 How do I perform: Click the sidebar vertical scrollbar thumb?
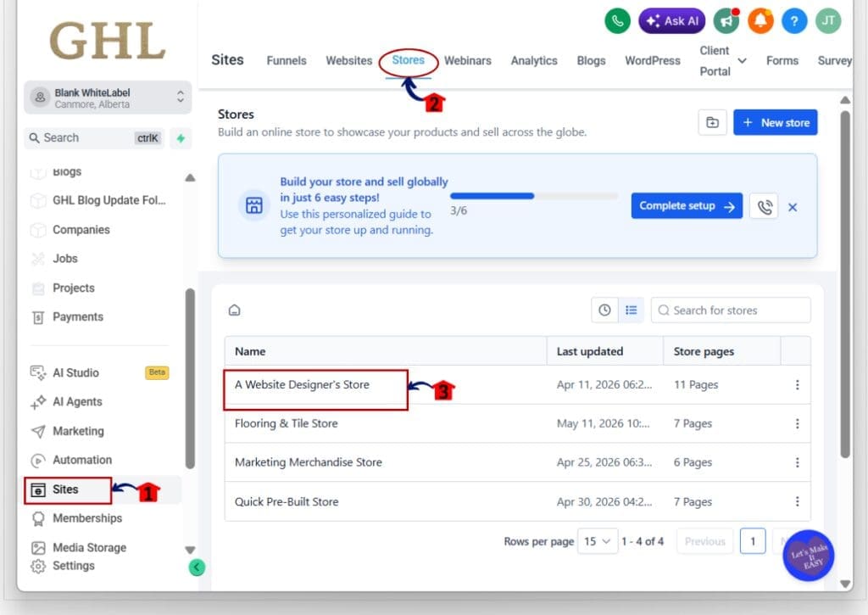point(190,379)
